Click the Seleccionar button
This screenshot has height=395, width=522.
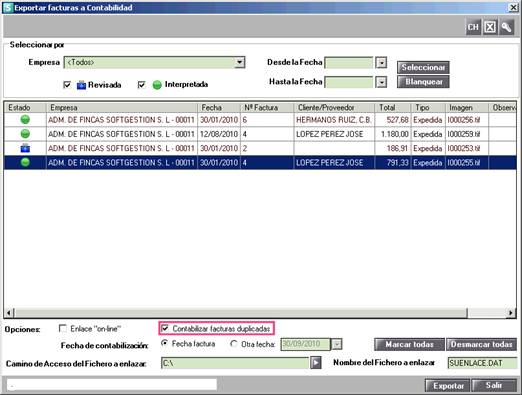(x=423, y=67)
